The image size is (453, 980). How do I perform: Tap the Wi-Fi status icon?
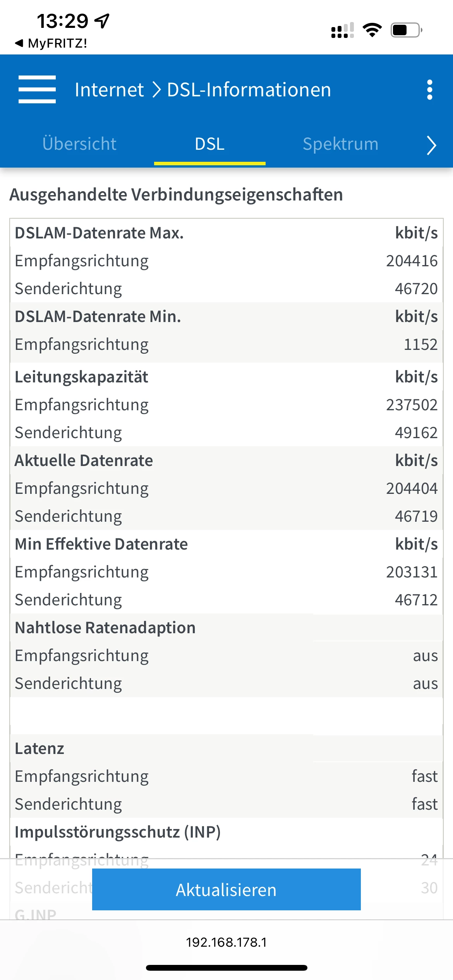(372, 30)
